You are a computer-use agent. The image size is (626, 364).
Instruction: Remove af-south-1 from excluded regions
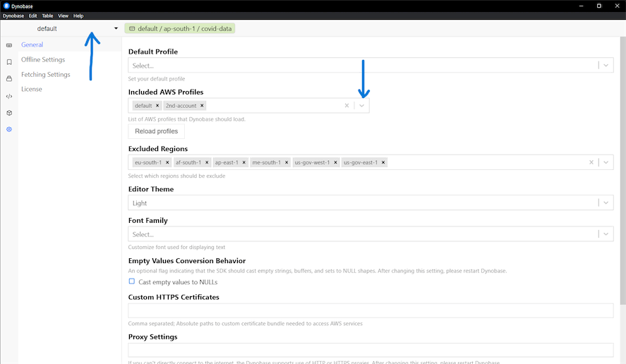pos(207,162)
